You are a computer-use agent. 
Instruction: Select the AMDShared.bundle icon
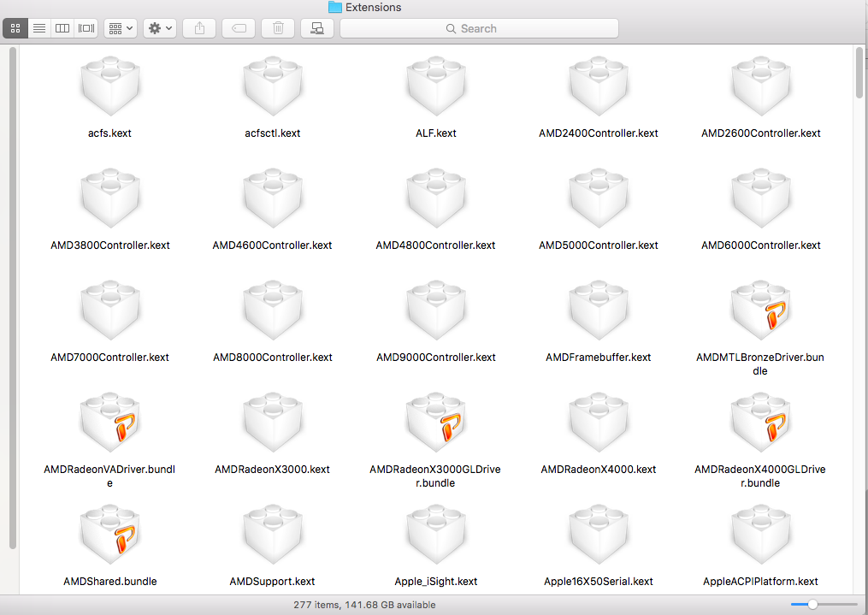click(110, 535)
